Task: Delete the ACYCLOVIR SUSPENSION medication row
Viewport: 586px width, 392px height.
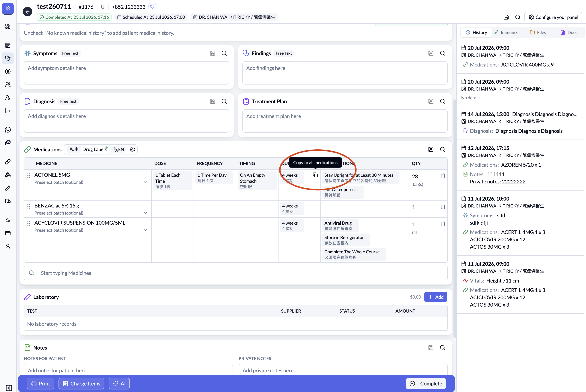Action: point(443,224)
